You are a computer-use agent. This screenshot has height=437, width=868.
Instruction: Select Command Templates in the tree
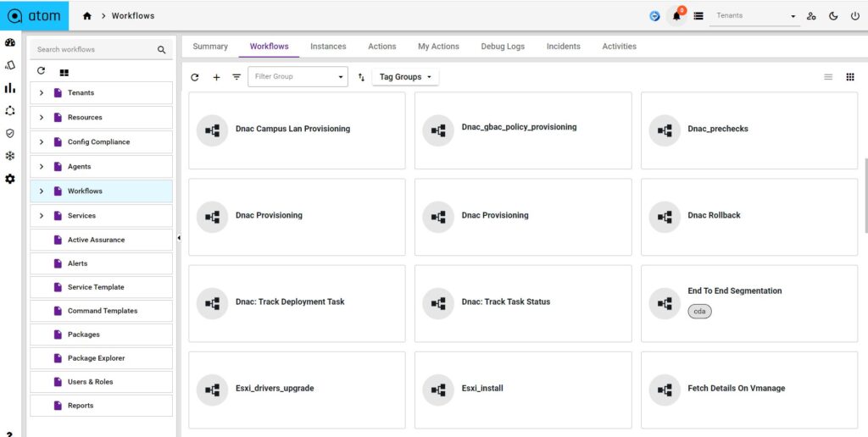point(102,311)
